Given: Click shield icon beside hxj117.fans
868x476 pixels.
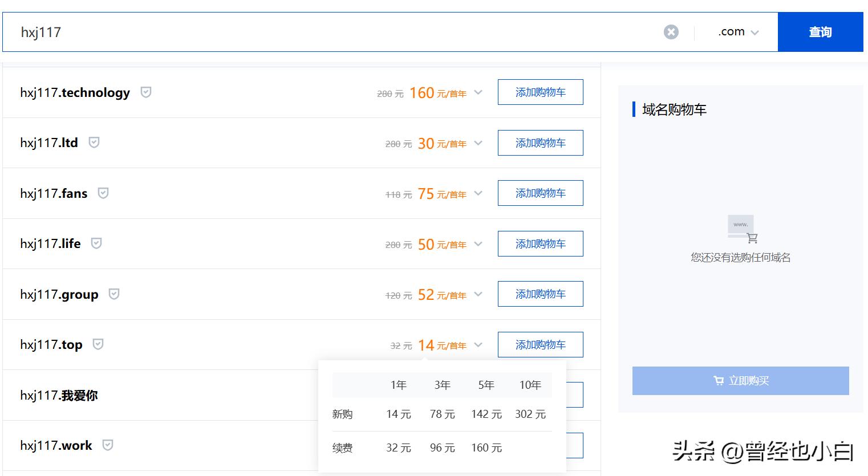Looking at the screenshot, I should [x=103, y=193].
